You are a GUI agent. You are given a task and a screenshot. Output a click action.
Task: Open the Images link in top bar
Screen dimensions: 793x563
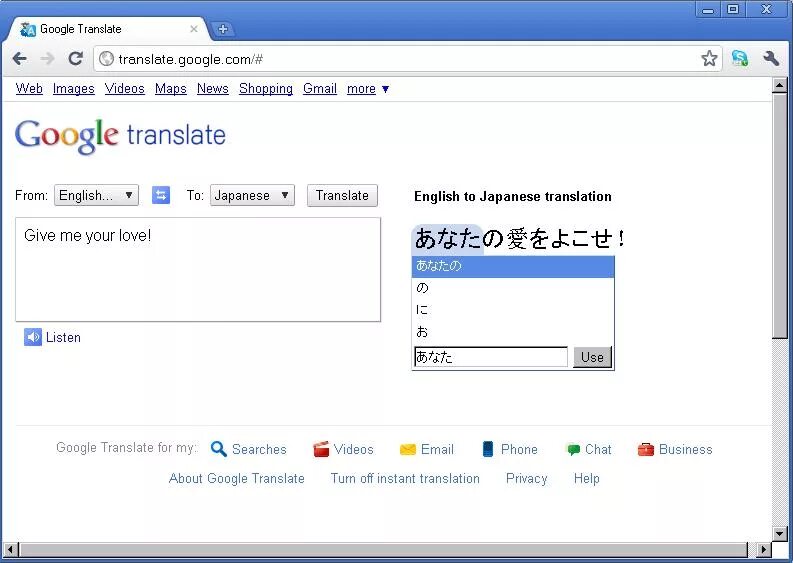(74, 89)
